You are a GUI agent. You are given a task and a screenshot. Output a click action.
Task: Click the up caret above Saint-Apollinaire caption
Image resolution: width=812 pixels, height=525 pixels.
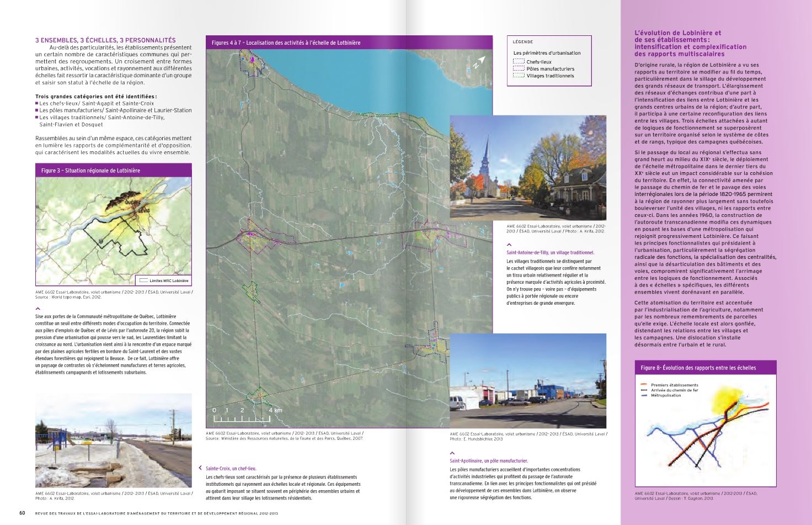452,453
